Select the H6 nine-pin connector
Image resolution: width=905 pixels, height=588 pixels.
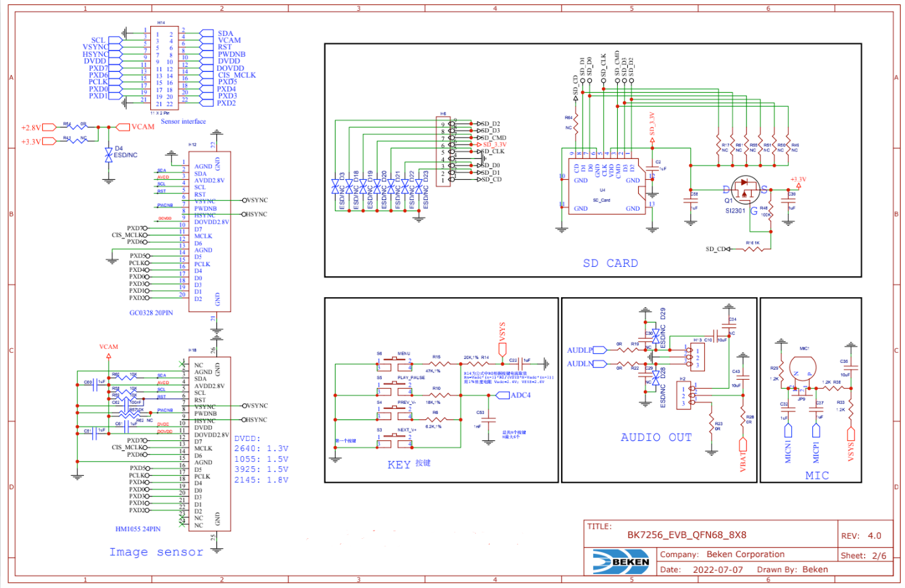[x=445, y=151]
